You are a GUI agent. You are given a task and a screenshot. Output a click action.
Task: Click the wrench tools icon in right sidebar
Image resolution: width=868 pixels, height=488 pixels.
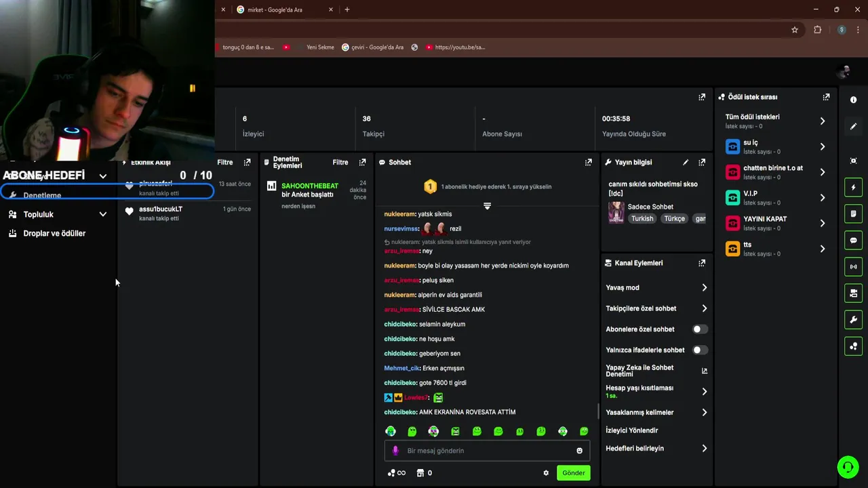pyautogui.click(x=853, y=320)
